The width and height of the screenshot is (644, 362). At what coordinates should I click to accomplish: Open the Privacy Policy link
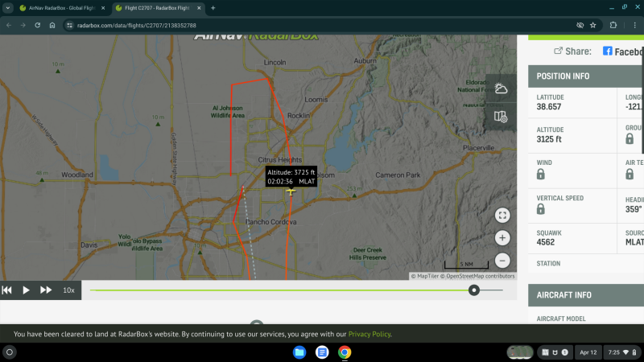click(x=369, y=334)
